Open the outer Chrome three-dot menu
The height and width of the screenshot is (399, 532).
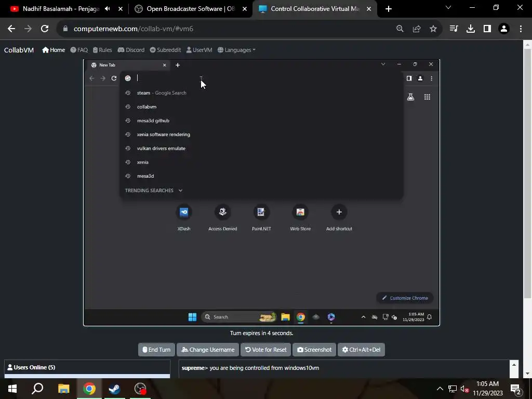(x=521, y=29)
